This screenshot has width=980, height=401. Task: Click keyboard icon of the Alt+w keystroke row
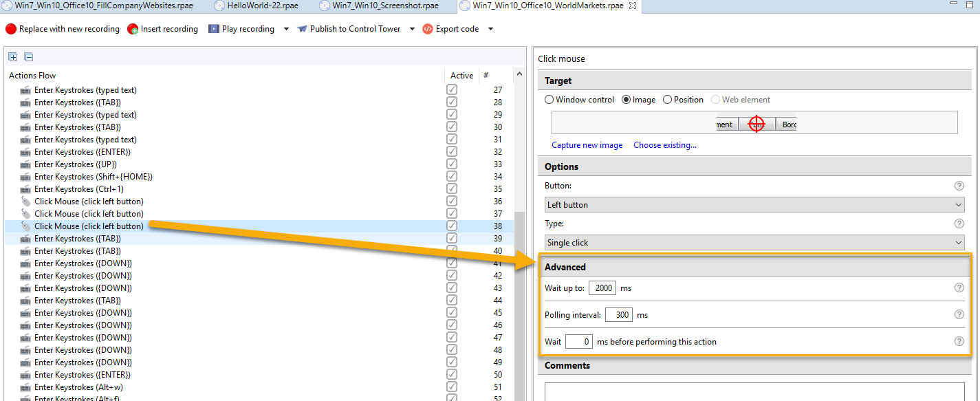click(25, 387)
